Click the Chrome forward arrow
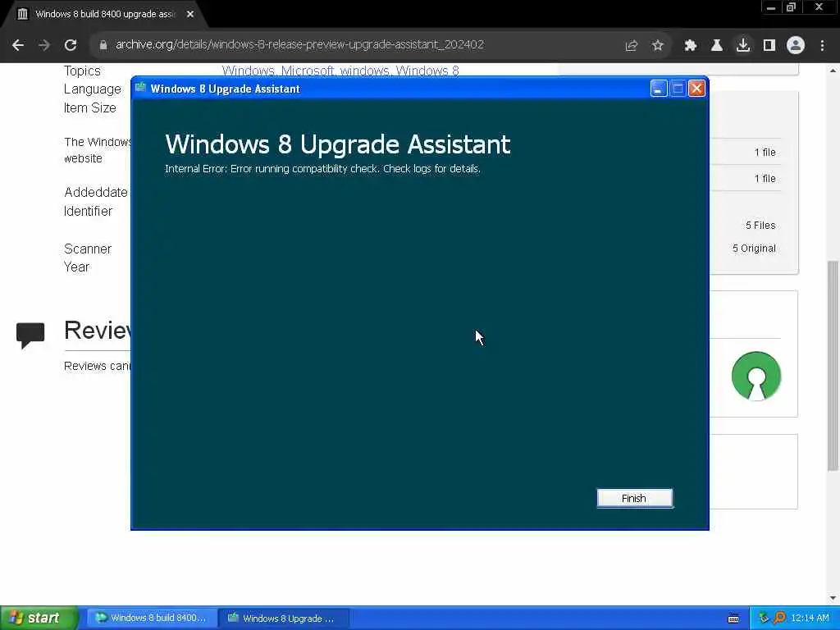 click(44, 45)
